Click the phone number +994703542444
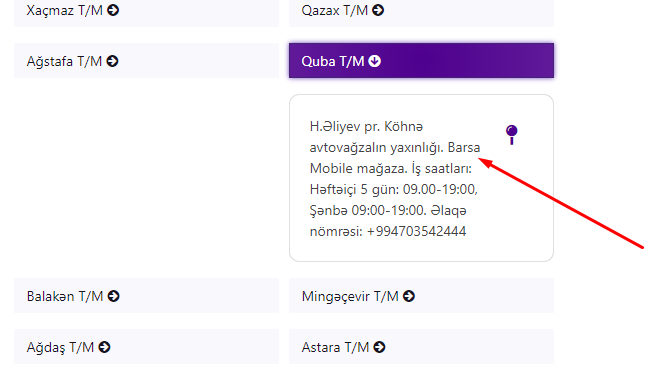 tap(416, 232)
